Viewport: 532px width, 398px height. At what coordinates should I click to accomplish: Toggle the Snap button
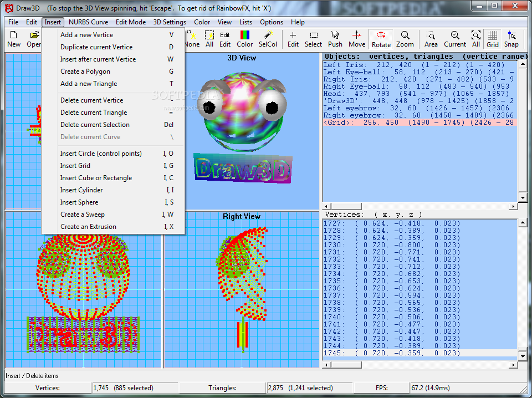click(x=511, y=39)
